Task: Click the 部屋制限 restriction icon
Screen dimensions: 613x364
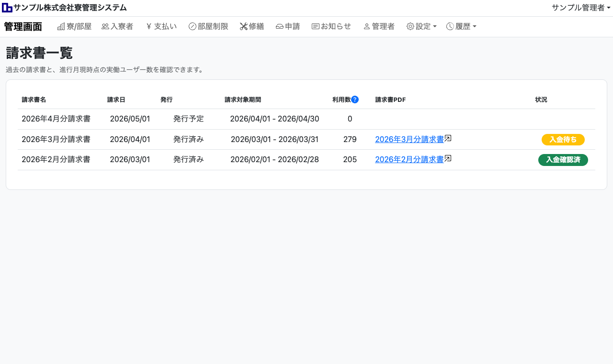Action: [x=193, y=27]
